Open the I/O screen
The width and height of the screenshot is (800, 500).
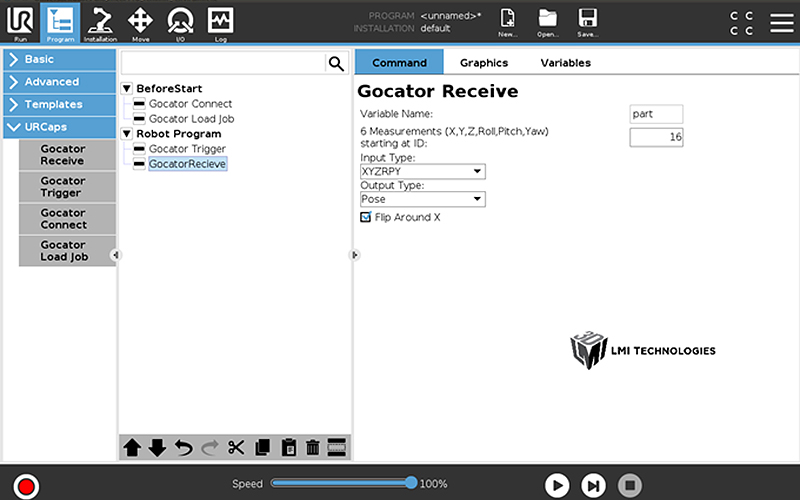coord(180,23)
